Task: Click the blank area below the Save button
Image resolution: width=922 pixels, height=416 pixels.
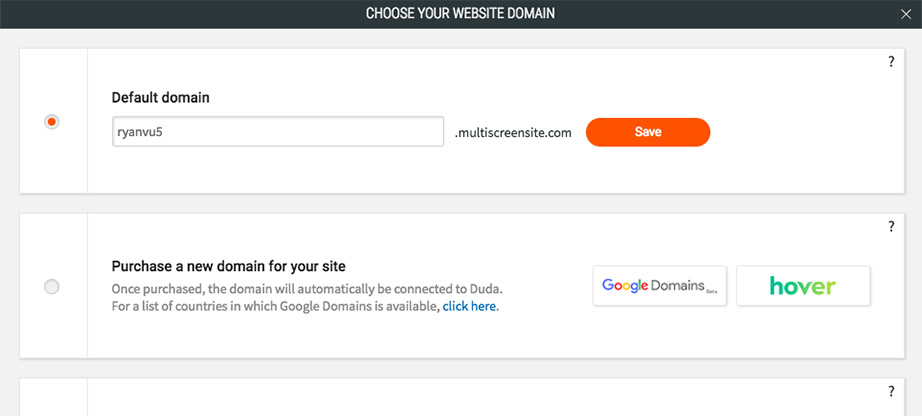Action: pos(647,170)
